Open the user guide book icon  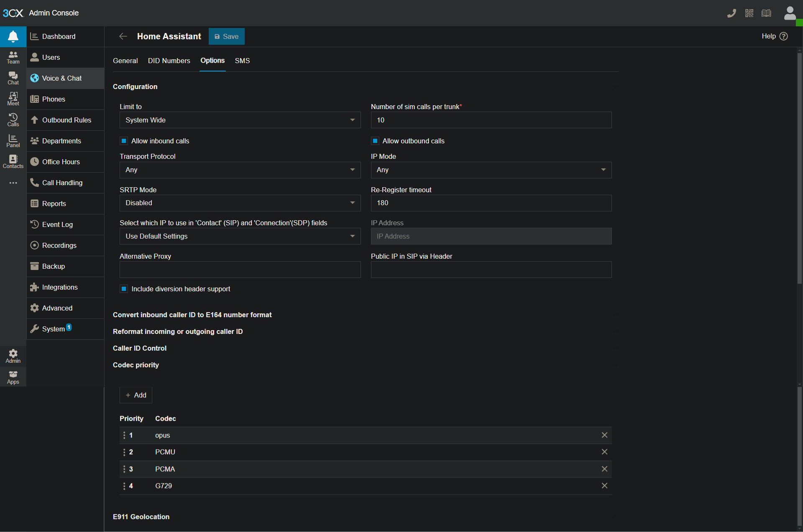[x=766, y=13]
